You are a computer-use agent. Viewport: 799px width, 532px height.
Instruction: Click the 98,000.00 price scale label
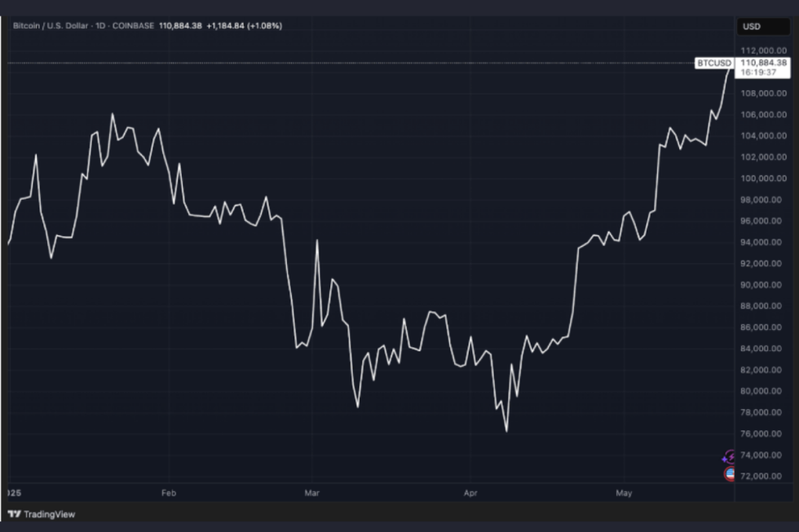761,200
